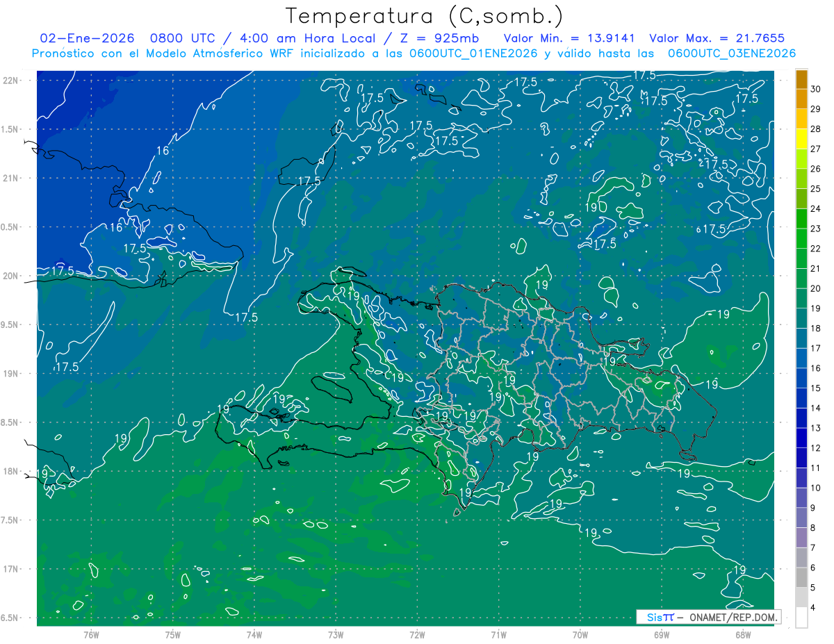Pick the yellow colorbar swatch between 27 and 28
The image size is (834, 644).
point(801,139)
